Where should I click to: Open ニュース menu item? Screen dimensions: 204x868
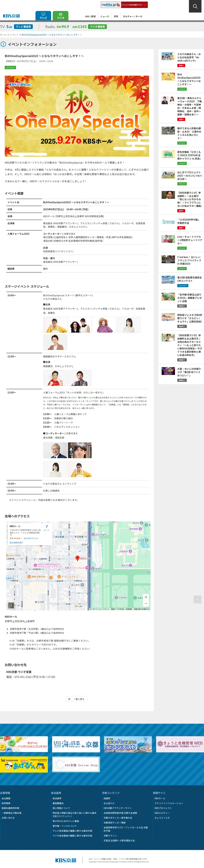105,16
